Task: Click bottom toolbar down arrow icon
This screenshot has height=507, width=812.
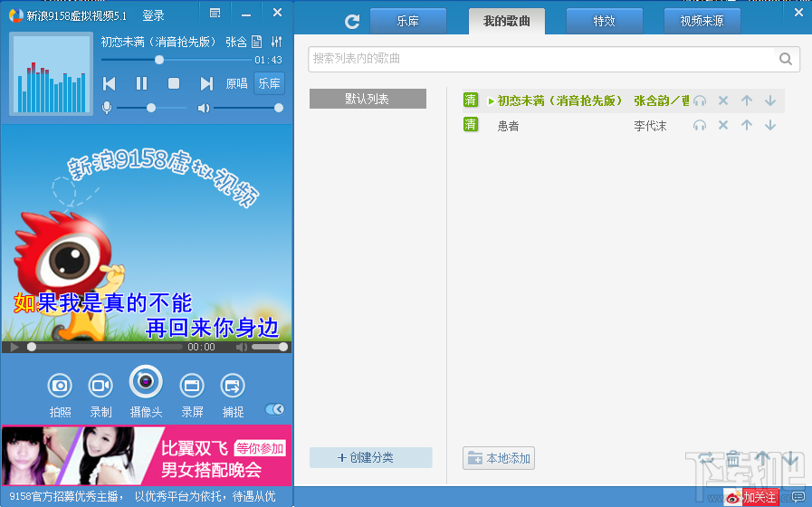Action: point(789,458)
